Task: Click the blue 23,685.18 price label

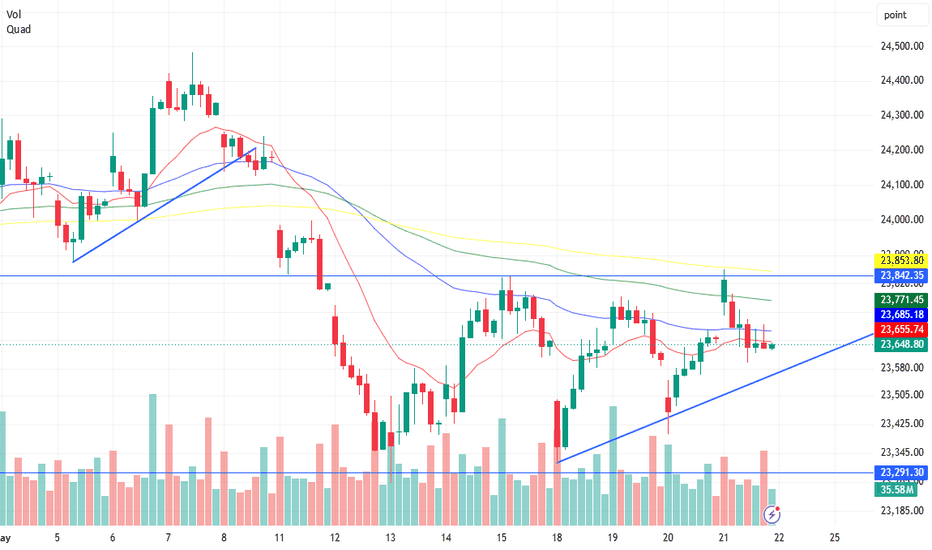Action: pyautogui.click(x=901, y=315)
